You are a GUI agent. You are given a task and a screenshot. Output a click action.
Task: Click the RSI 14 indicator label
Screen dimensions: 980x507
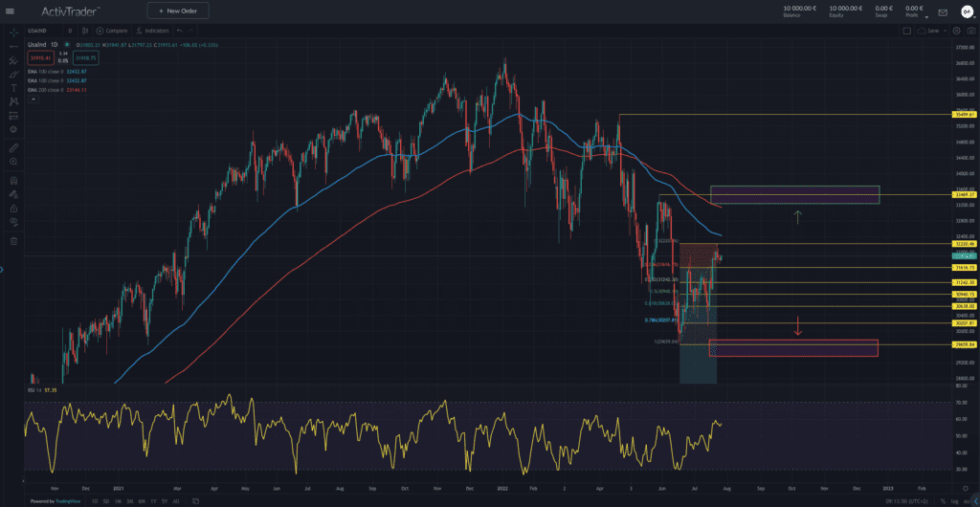coord(35,389)
